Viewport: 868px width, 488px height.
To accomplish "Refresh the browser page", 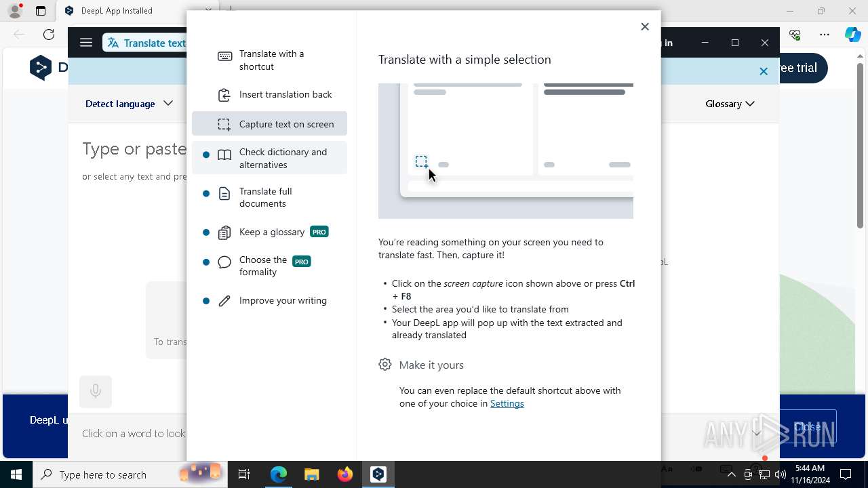I will pyautogui.click(x=49, y=35).
